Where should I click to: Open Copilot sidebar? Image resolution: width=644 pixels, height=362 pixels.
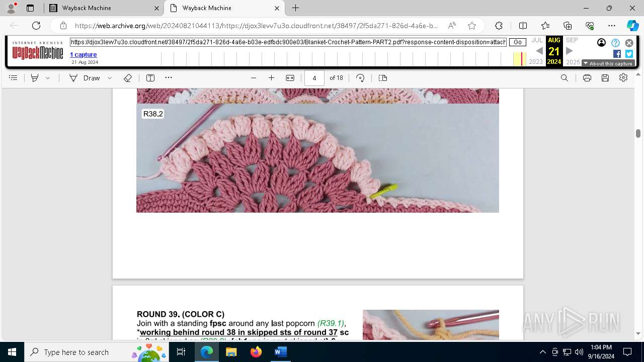pyautogui.click(x=632, y=26)
